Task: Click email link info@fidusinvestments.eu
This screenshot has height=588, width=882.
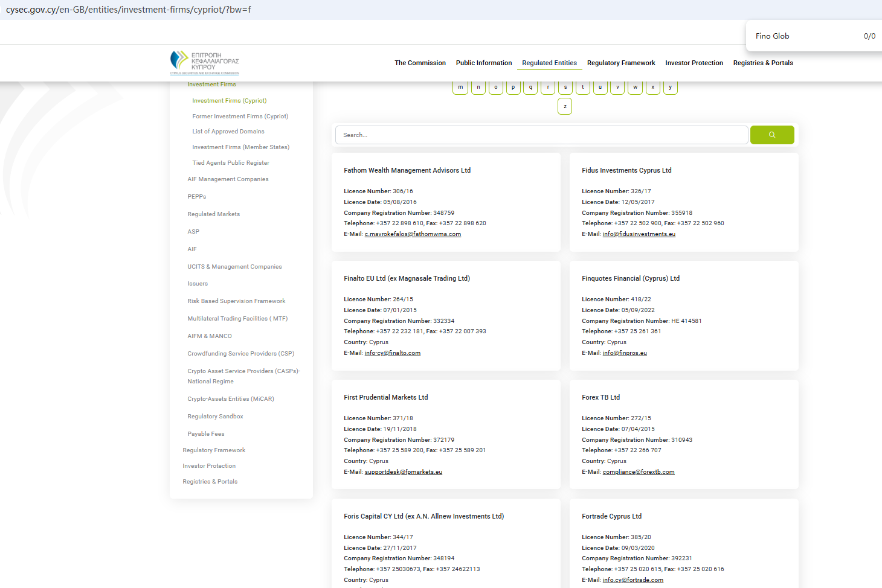Action: point(639,234)
